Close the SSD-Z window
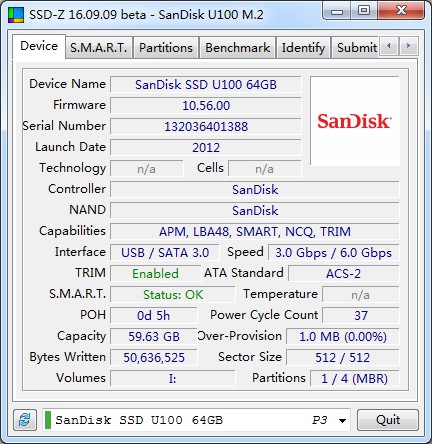 tap(401, 11)
